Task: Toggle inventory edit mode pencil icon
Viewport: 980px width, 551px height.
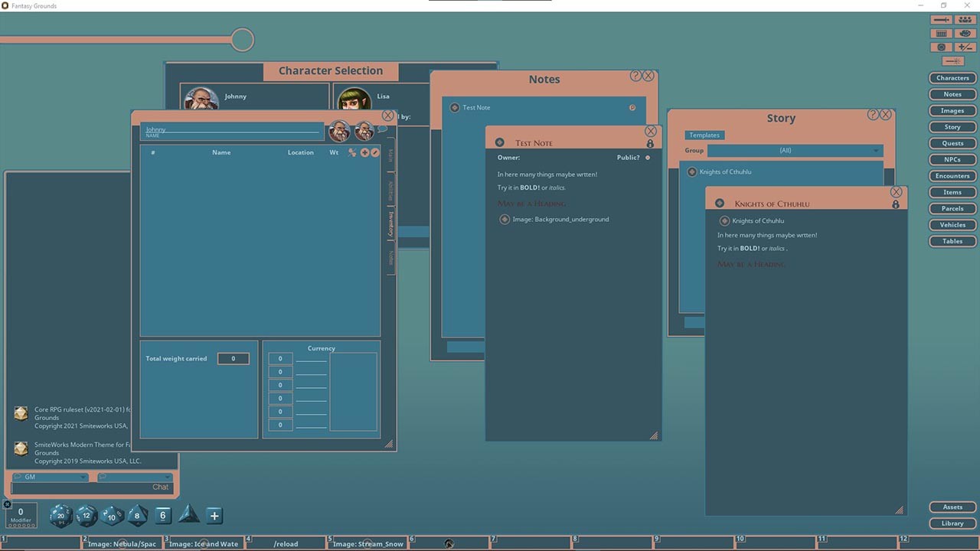Action: pos(375,152)
